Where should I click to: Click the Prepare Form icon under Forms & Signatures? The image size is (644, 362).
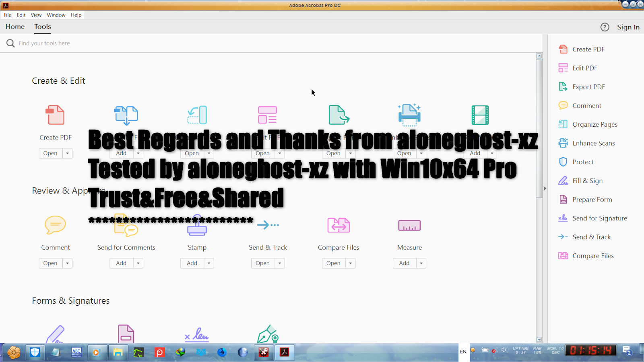pos(126,334)
